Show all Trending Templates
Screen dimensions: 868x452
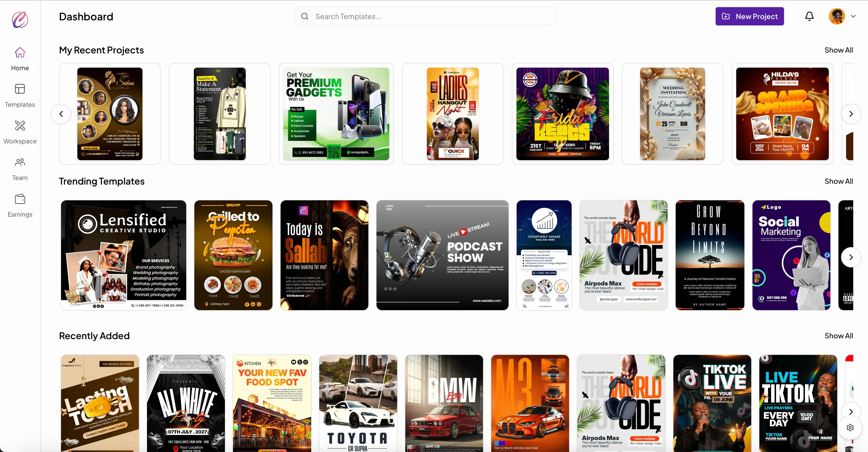838,181
